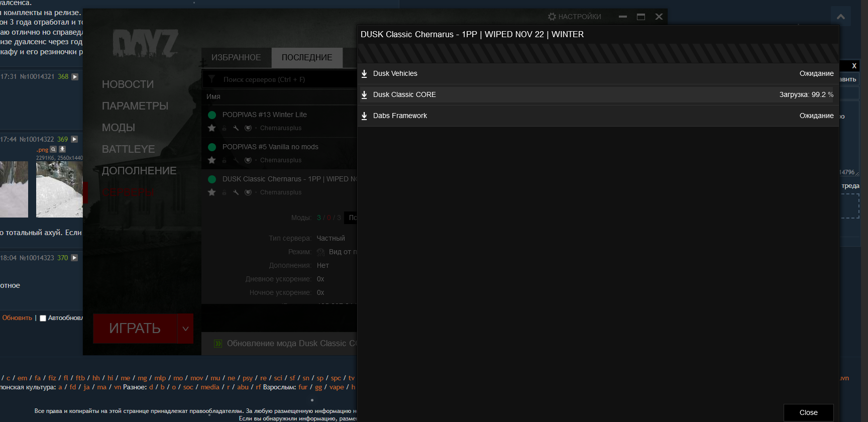Click the Dusk Vehicles mod name
Viewport: 868px width, 422px height.
(395, 74)
